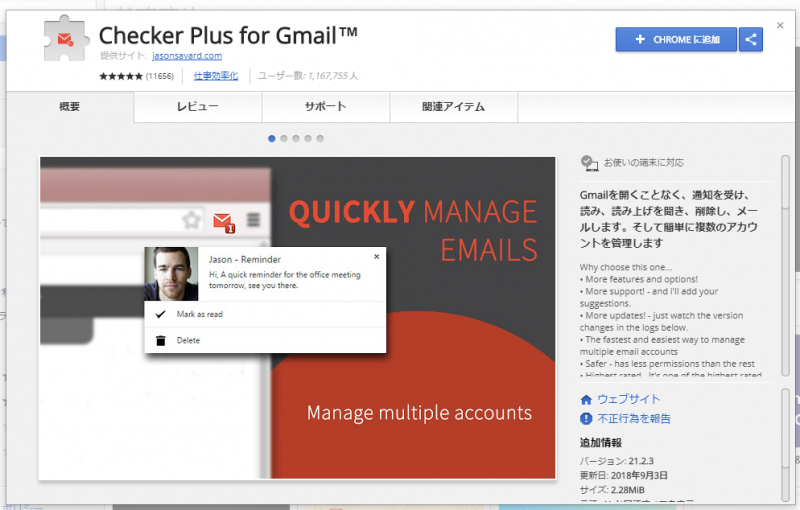
Task: Click the 'Jason - Reminder' notification title
Action: click(x=244, y=259)
